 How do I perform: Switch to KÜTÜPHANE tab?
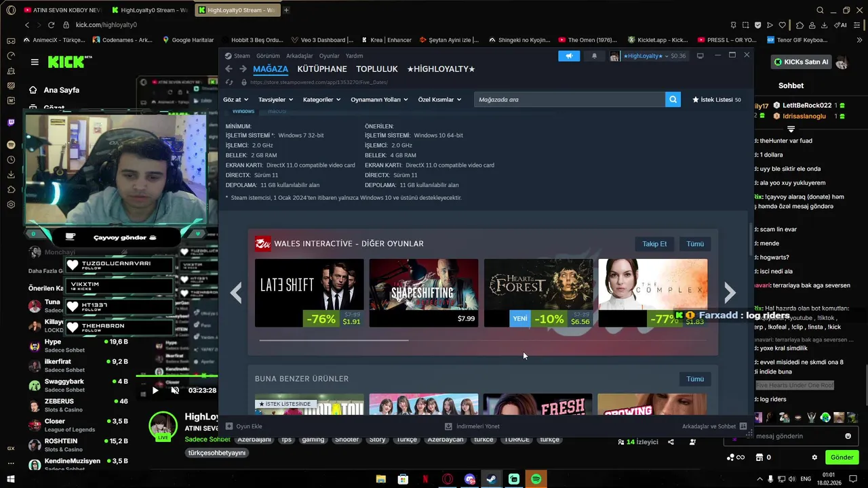[322, 69]
